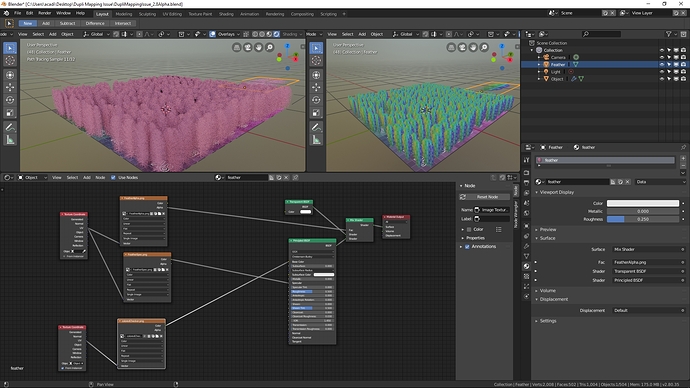
Task: Open the Tool properties tab icon
Action: (x=526, y=160)
